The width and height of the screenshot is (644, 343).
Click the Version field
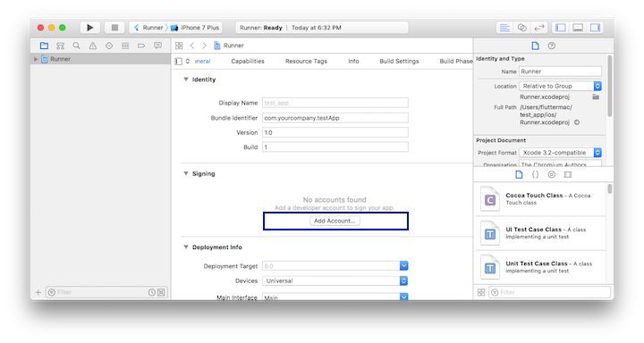[x=335, y=132]
